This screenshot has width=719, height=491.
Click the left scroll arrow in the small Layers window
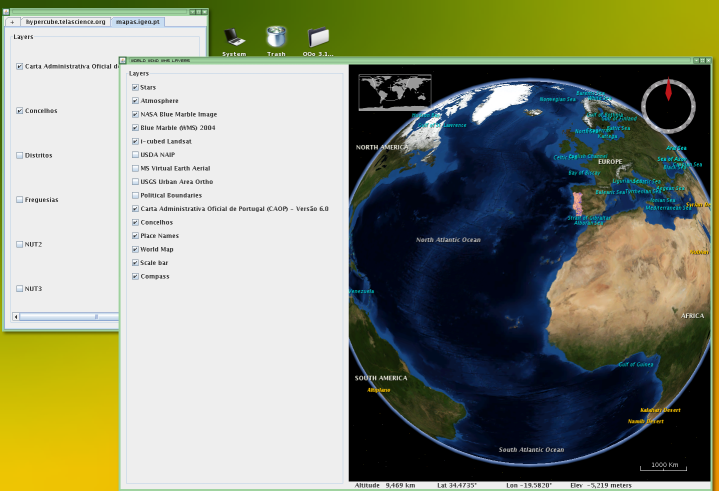pyautogui.click(x=15, y=316)
